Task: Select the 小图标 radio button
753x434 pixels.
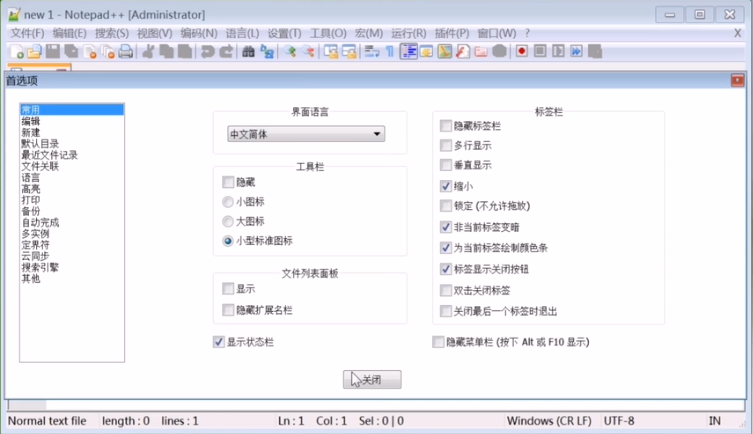Action: point(228,202)
